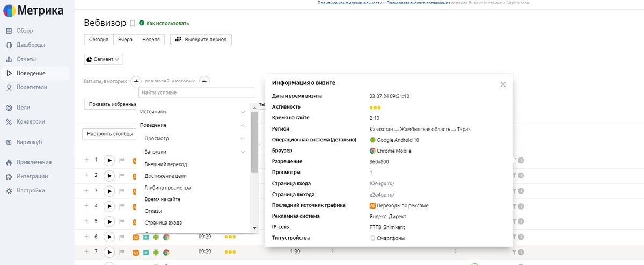Image resolution: width=644 pixels, height=265 pixels.
Task: Click the filter funnel icon in row 7
Action: tap(514, 252)
